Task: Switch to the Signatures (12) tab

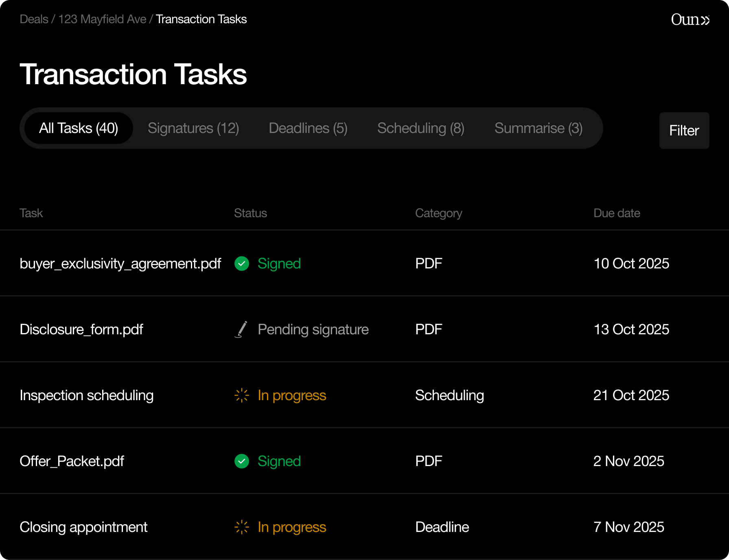Action: click(193, 128)
